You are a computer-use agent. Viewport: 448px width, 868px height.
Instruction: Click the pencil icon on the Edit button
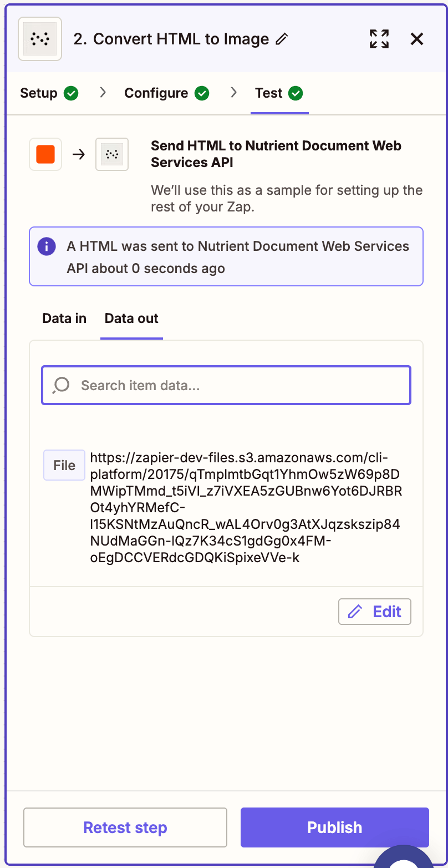pos(355,611)
